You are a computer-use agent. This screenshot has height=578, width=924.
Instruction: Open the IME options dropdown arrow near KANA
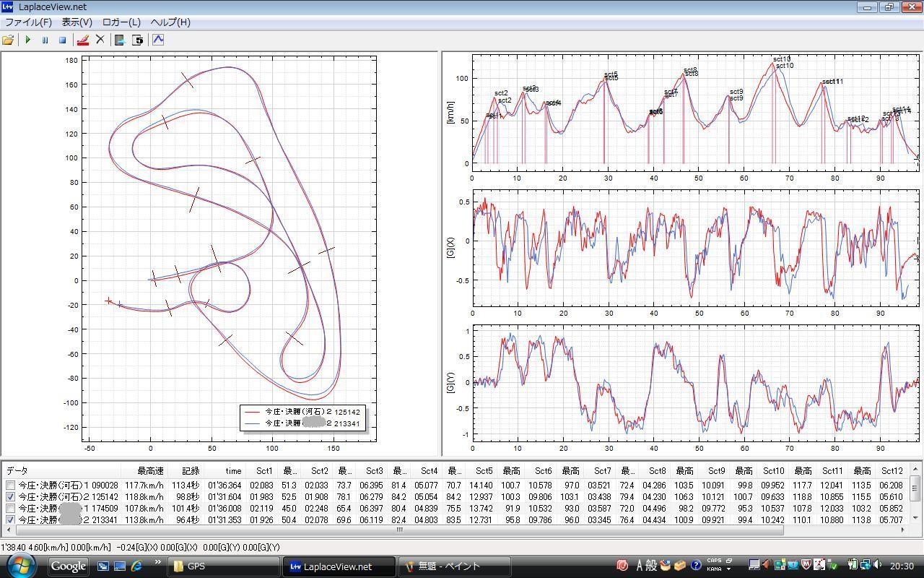[x=728, y=569]
